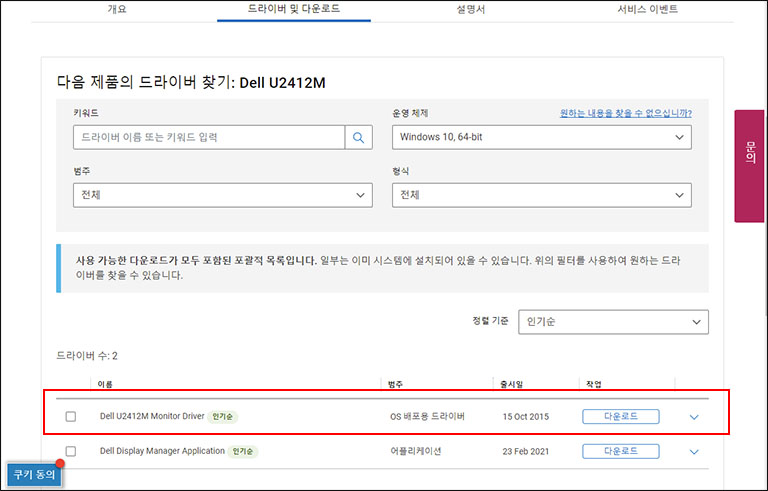Click the 23 Feb 2021 date cell
Screen dimensions: 768x491
526,451
